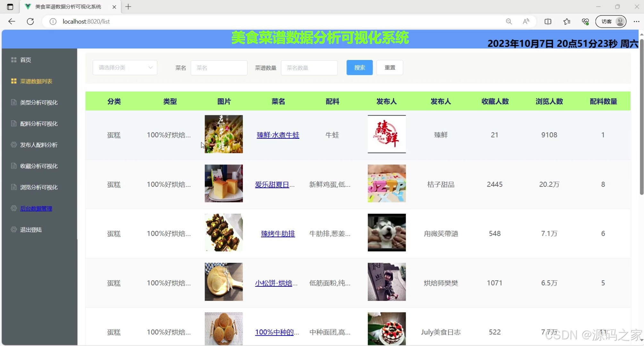This screenshot has width=644, height=346.
Task: Click the 退出登陆 logout gear icon
Action: point(14,229)
